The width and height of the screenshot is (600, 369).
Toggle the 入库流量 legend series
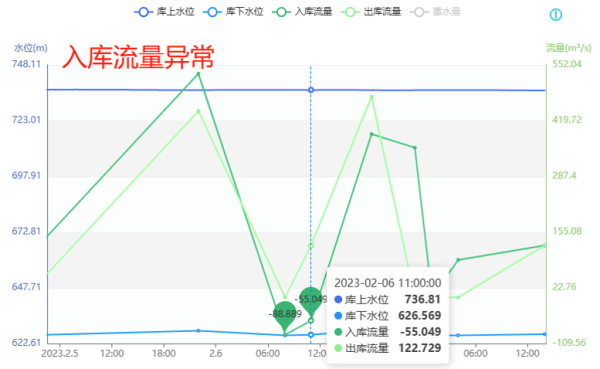302,12
